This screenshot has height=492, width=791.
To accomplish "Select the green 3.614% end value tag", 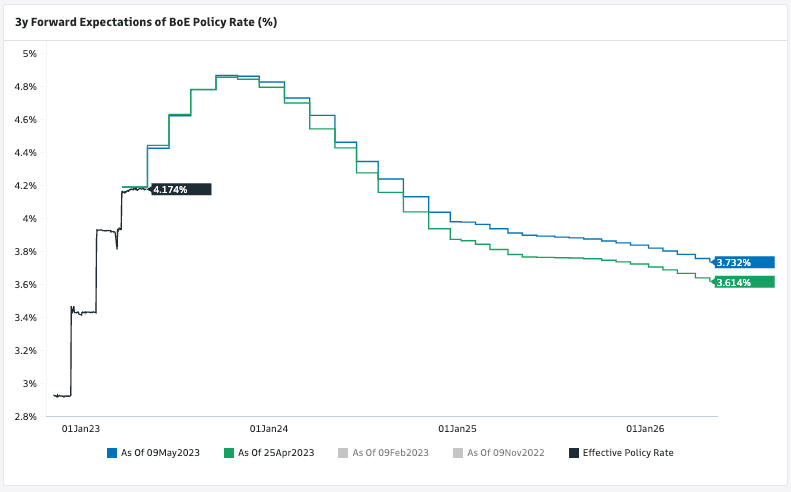I will [x=745, y=283].
